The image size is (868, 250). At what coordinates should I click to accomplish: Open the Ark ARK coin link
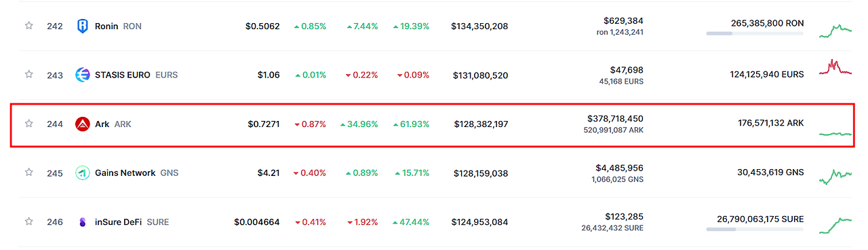pyautogui.click(x=113, y=124)
